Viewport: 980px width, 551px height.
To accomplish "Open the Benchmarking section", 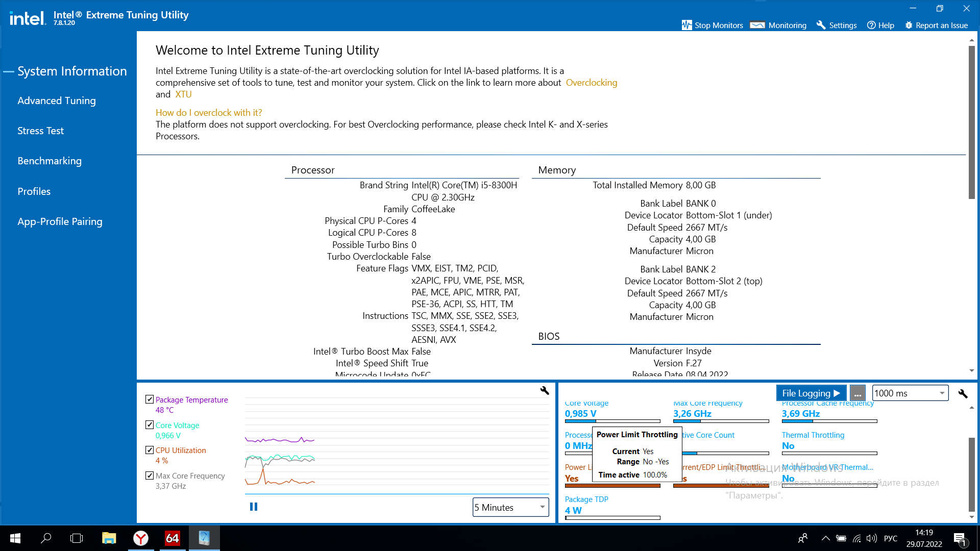I will point(50,161).
